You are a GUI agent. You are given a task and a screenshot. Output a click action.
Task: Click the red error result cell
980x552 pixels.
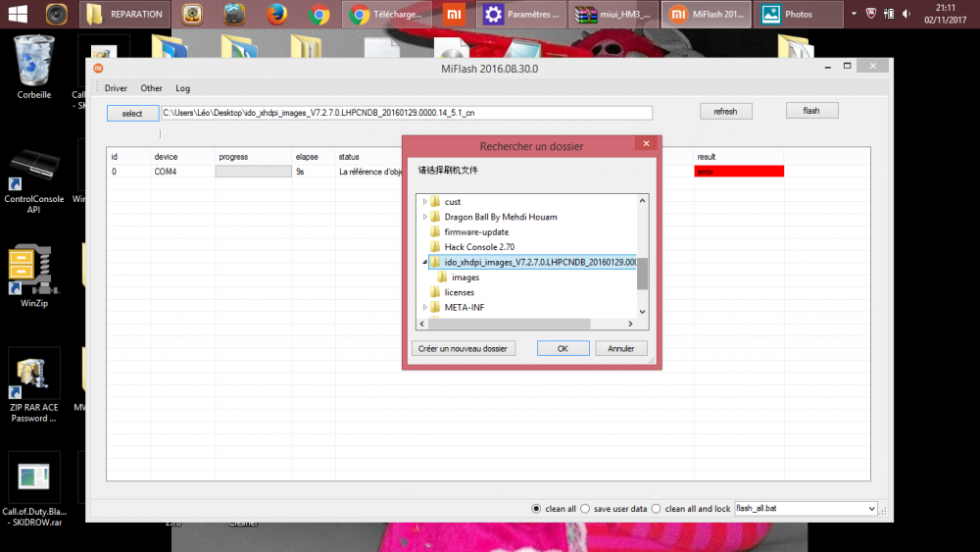739,172
